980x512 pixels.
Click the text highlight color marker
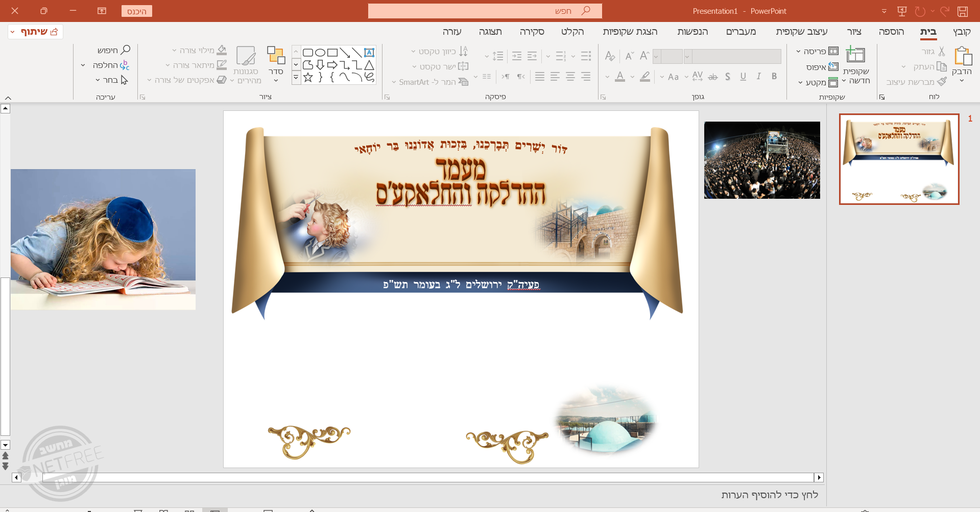[646, 77]
